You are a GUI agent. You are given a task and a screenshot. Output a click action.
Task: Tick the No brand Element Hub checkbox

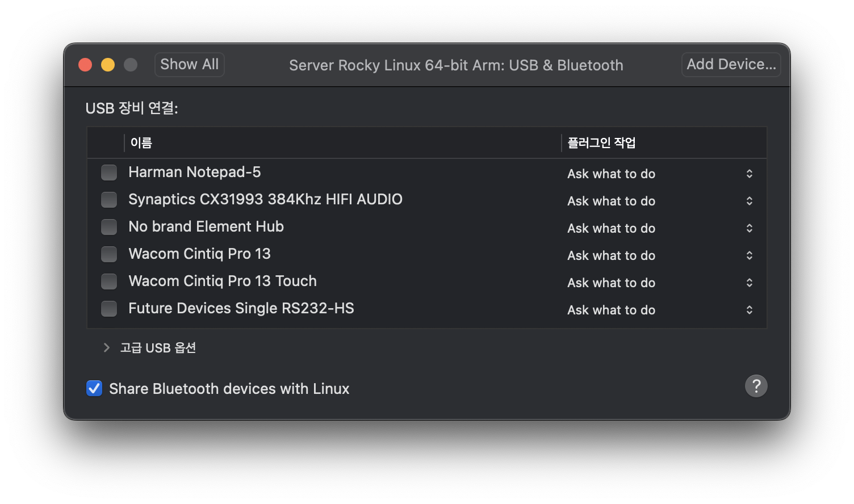pyautogui.click(x=109, y=226)
